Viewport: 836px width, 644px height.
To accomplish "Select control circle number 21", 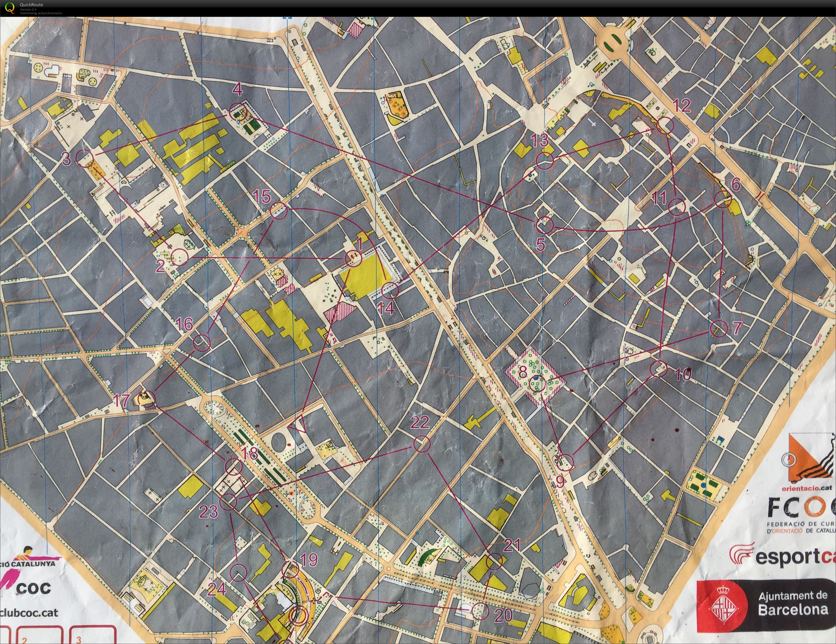I will point(494,561).
